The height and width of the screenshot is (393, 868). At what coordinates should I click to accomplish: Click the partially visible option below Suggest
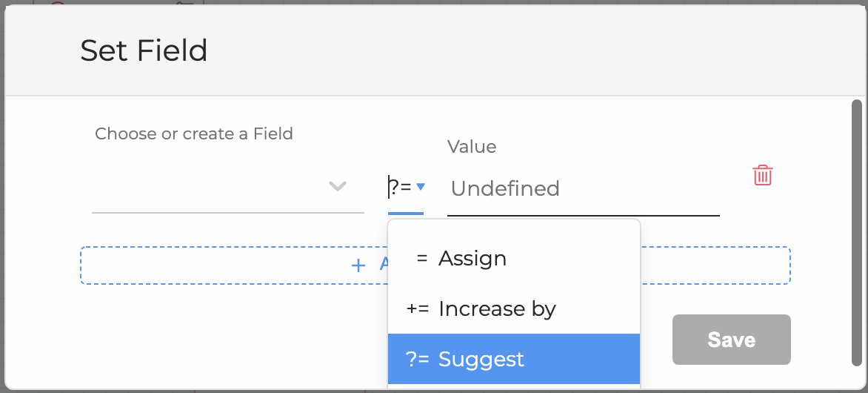pyautogui.click(x=513, y=388)
